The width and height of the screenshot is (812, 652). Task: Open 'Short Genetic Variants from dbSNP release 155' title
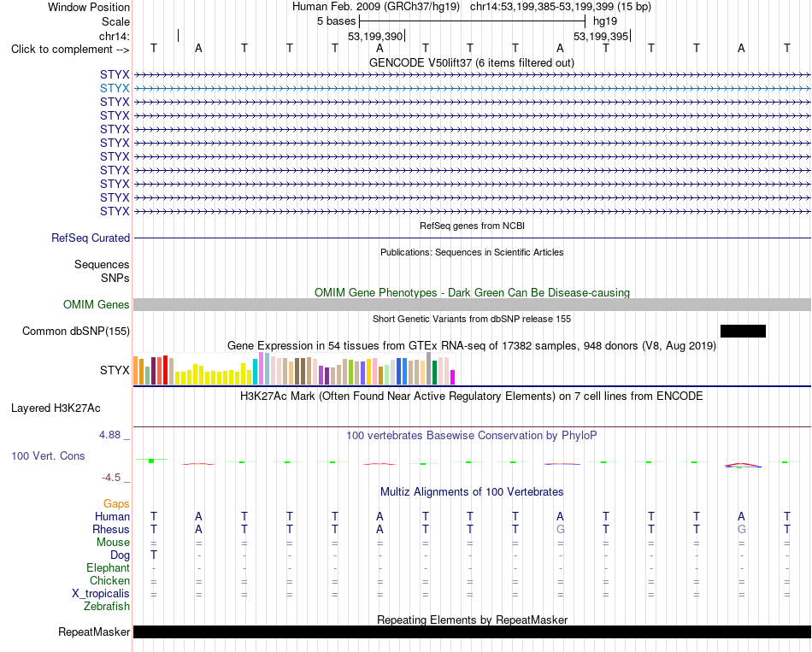[x=472, y=319]
